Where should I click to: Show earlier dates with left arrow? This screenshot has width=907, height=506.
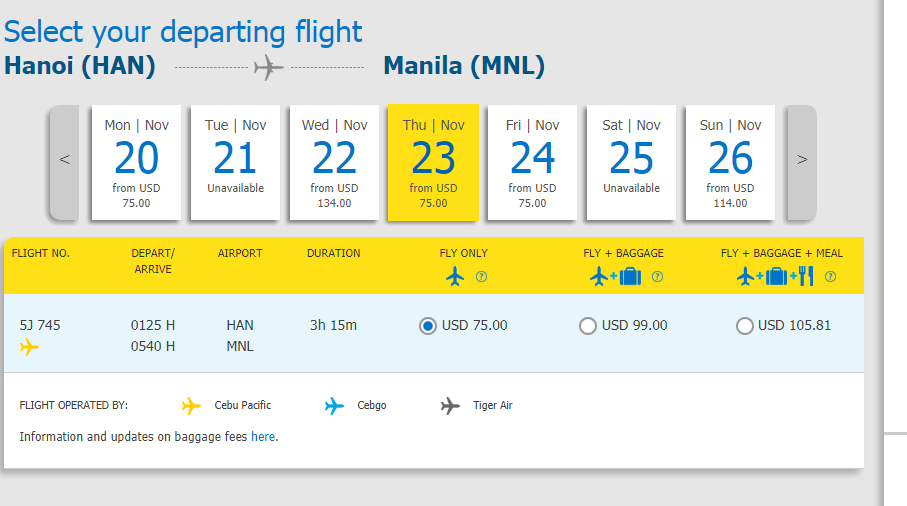coord(64,160)
